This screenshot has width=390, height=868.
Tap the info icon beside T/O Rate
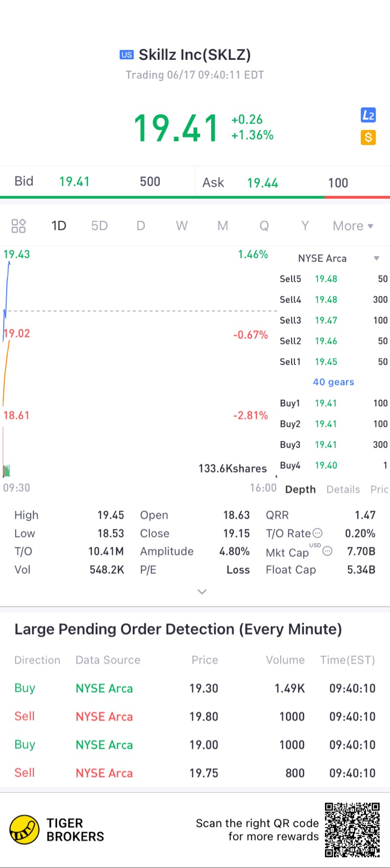pyautogui.click(x=318, y=533)
